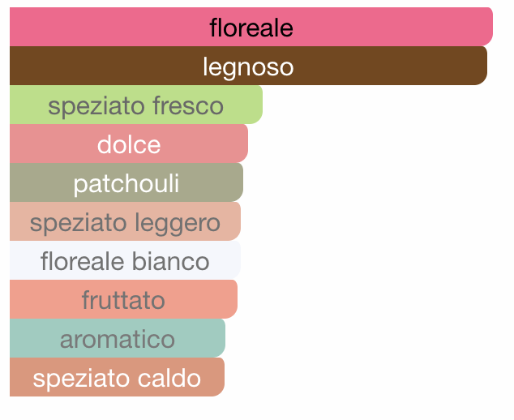The width and height of the screenshot is (514, 420).
Task: Click the patchouli text label
Action: point(126,185)
